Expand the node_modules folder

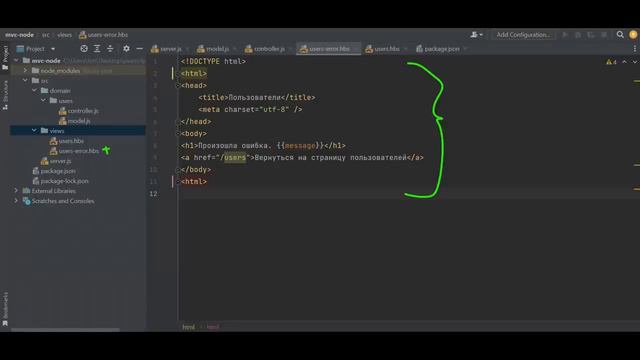click(x=25, y=71)
